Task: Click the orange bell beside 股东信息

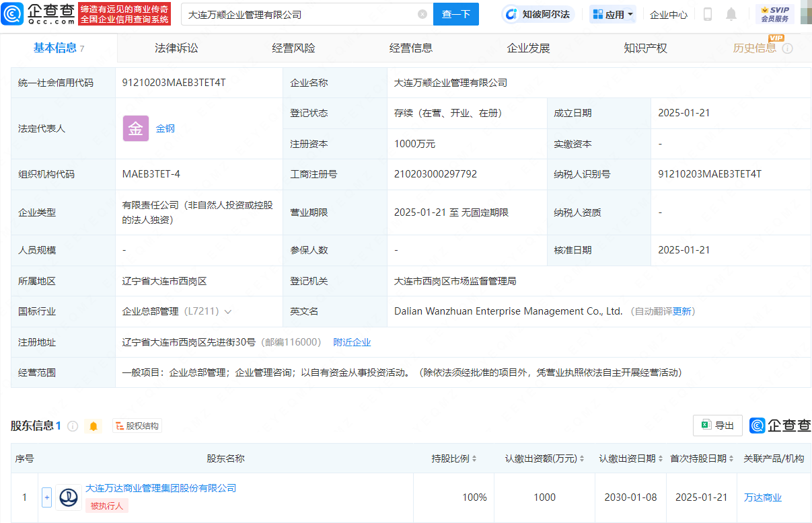Action: (93, 426)
